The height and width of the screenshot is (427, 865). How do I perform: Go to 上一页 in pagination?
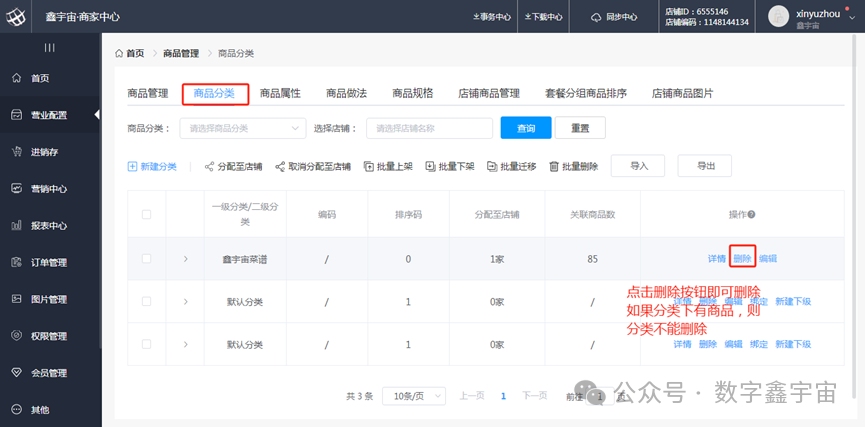coord(472,396)
